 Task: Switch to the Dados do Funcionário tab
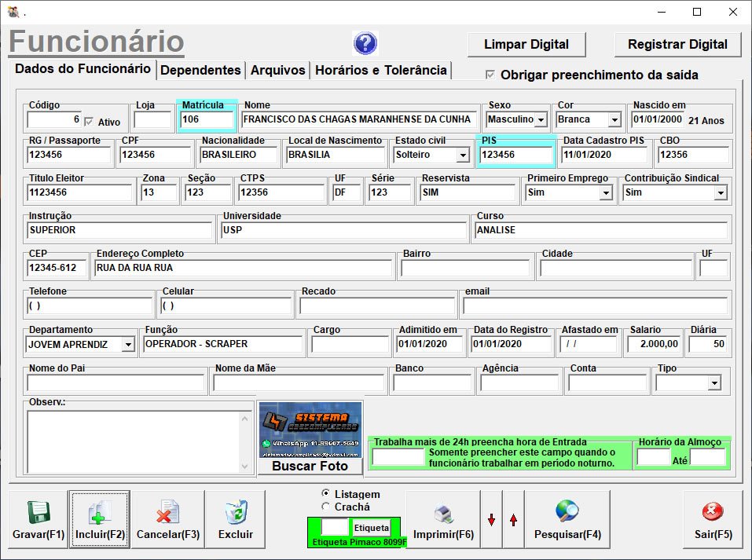click(x=83, y=68)
